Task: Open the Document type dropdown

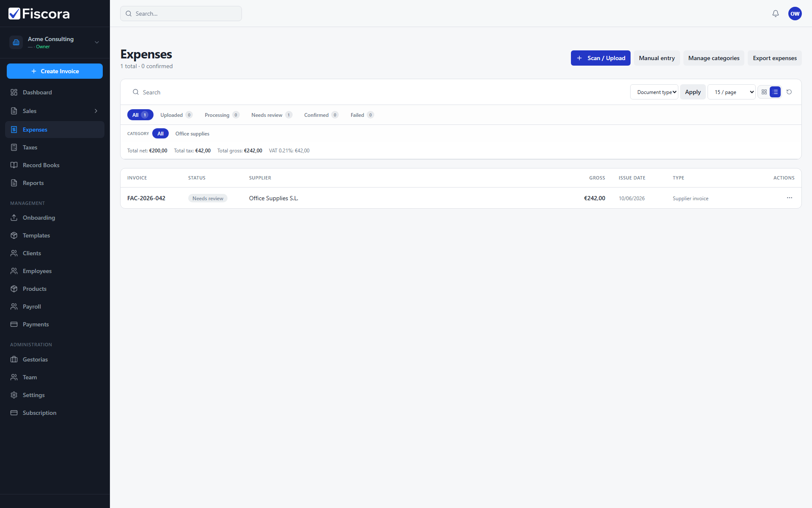Action: point(654,92)
